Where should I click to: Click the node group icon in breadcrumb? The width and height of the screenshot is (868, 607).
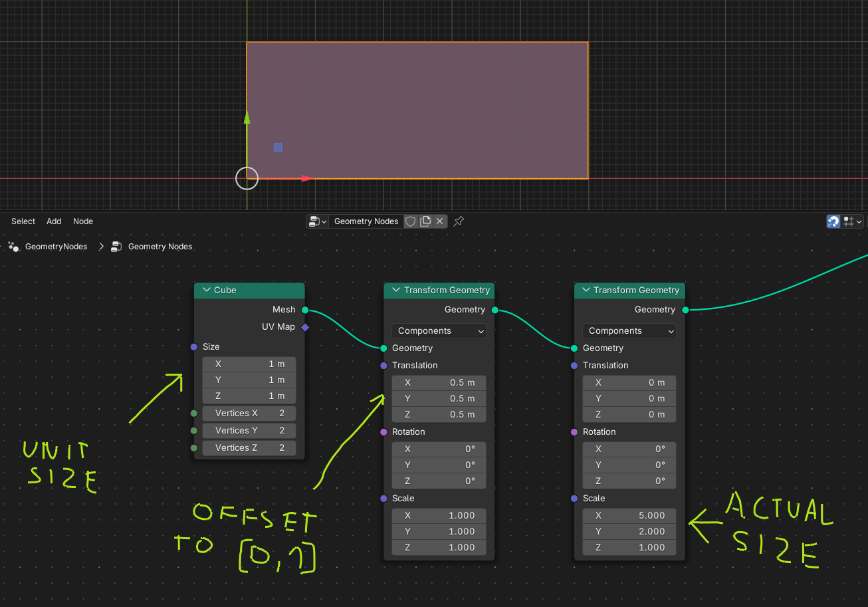(116, 247)
